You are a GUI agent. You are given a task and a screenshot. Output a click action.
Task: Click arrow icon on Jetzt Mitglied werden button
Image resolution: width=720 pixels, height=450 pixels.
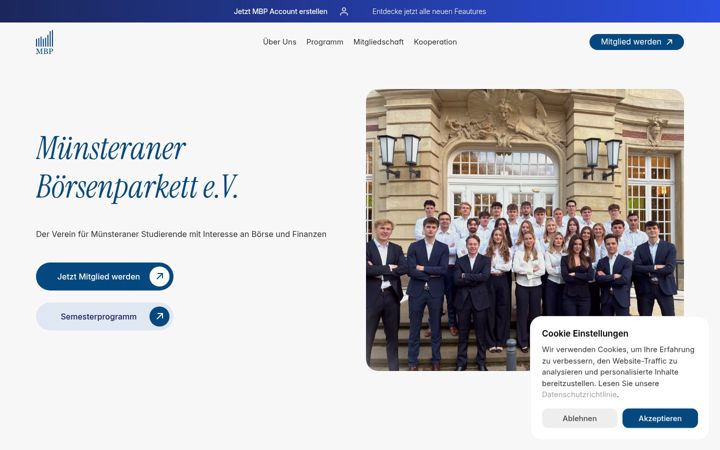(x=159, y=276)
